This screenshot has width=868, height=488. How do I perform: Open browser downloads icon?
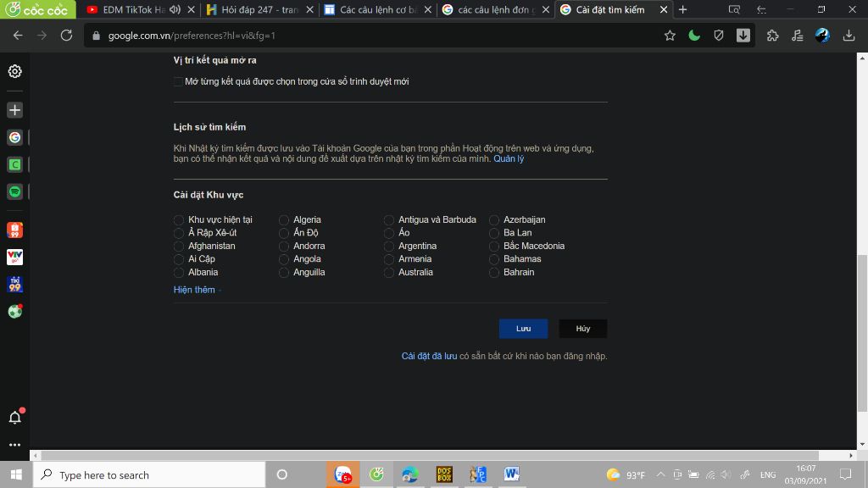(849, 36)
